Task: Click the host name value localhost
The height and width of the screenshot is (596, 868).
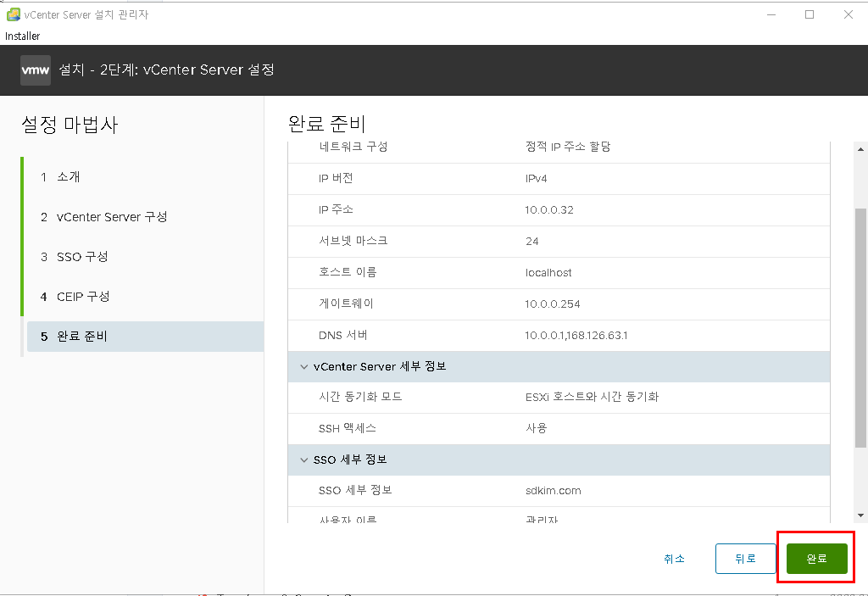Action: (x=548, y=272)
